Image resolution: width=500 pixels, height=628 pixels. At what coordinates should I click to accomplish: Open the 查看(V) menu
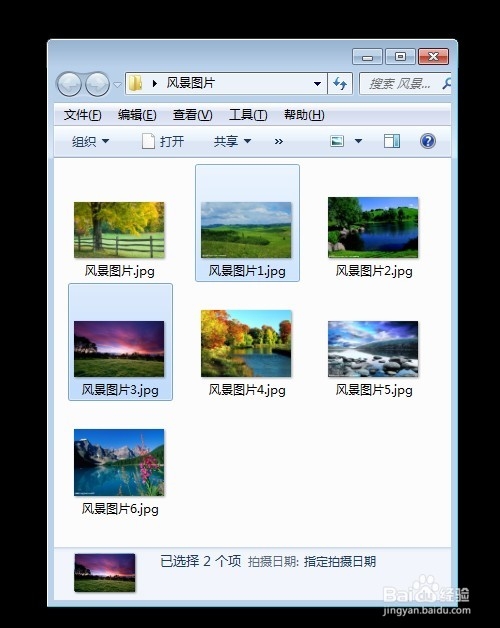pyautogui.click(x=192, y=115)
